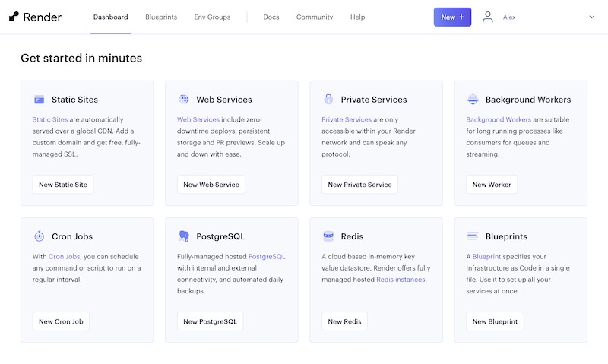Click the Web Services card heading
The image size is (608, 364).
(223, 100)
